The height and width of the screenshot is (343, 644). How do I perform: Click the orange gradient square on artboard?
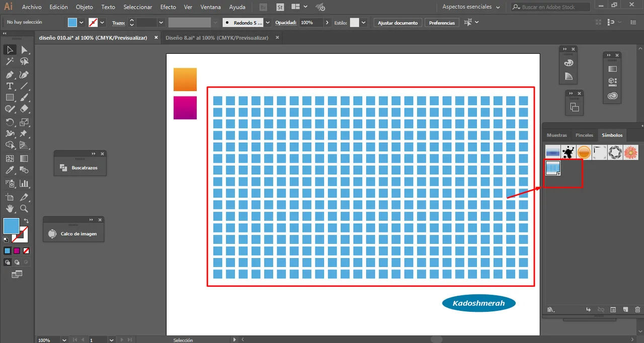(185, 79)
